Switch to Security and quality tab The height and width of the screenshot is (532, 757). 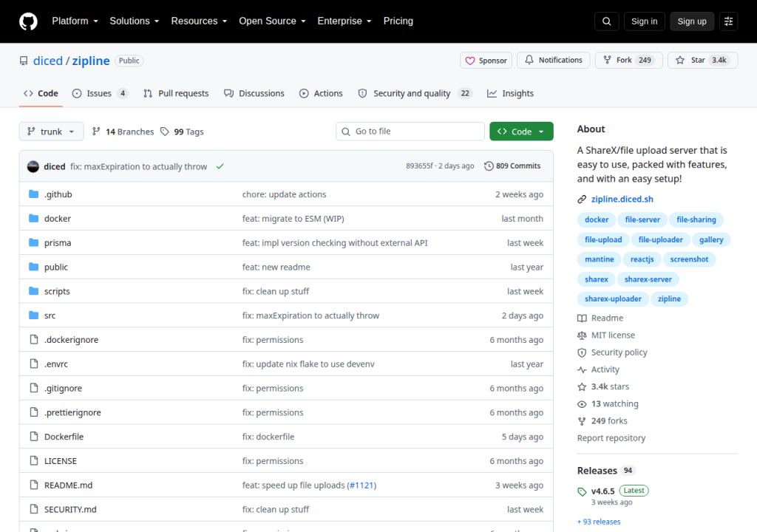(x=415, y=93)
